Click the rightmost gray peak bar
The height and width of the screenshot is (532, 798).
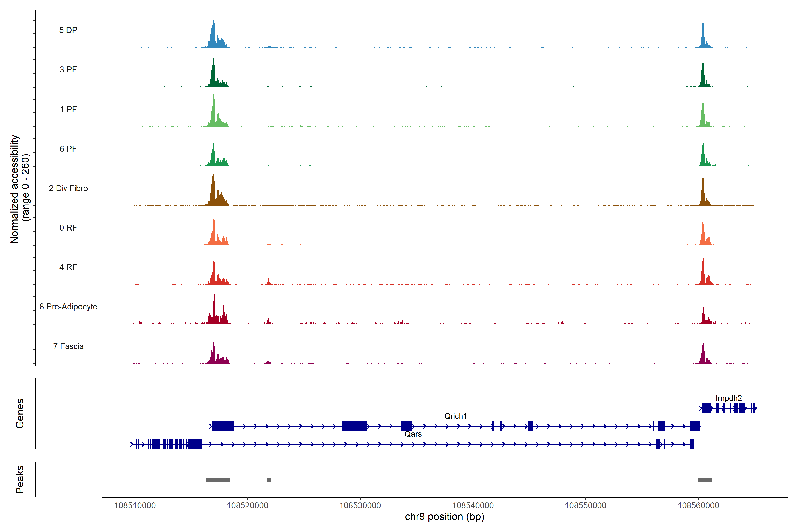click(704, 480)
